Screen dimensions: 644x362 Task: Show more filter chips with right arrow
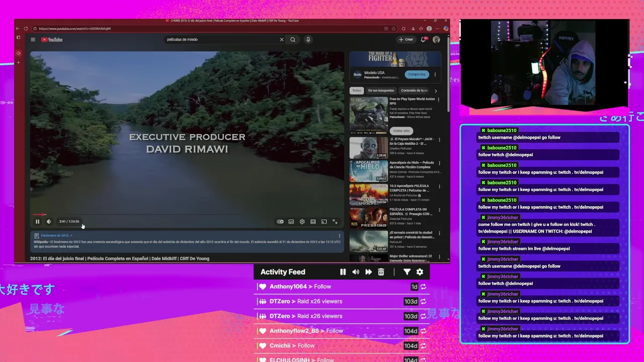pos(436,90)
